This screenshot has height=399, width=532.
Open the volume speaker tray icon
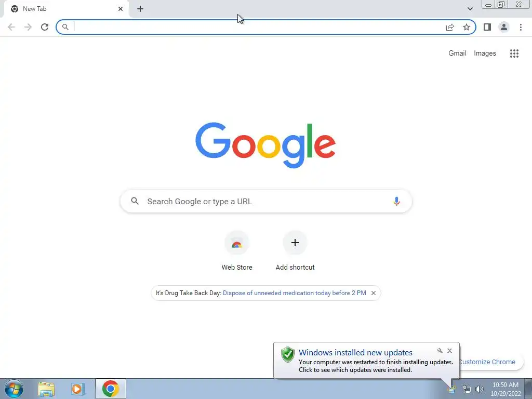(x=480, y=389)
